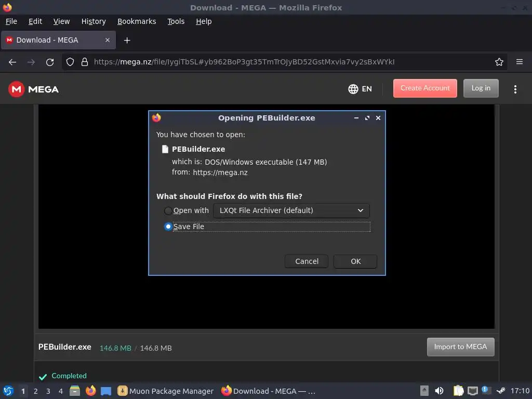The image size is (532, 399).
Task: Click the Create Account button
Action: 425,88
